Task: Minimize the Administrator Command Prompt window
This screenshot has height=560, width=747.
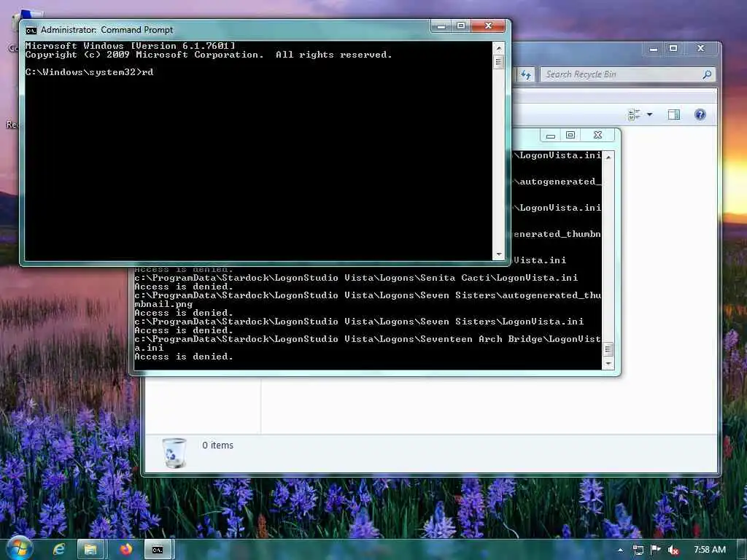Action: [x=441, y=26]
